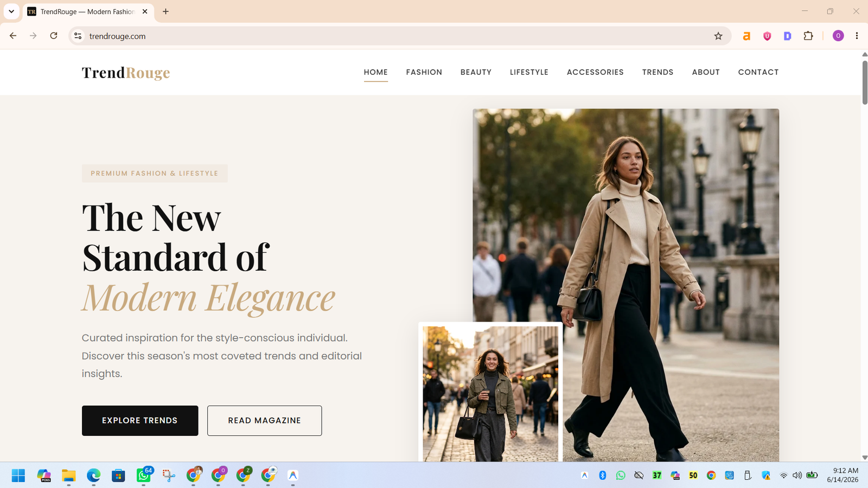Click the WhatsApp system tray icon
This screenshot has height=488, width=868.
click(x=621, y=475)
